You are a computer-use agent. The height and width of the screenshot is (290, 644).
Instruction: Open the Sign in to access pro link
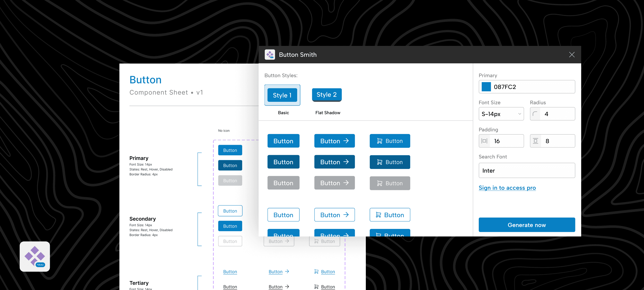tap(507, 188)
